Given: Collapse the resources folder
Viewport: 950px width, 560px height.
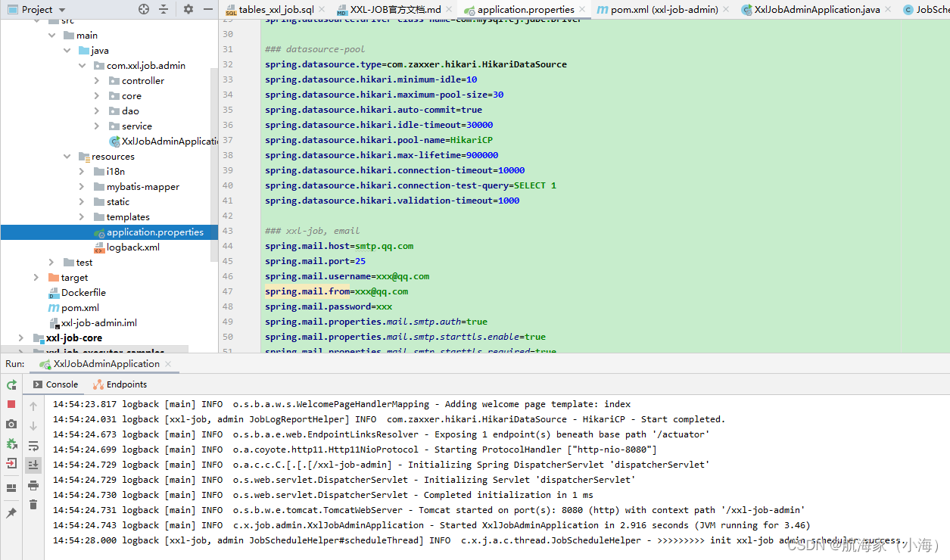Looking at the screenshot, I should [67, 157].
